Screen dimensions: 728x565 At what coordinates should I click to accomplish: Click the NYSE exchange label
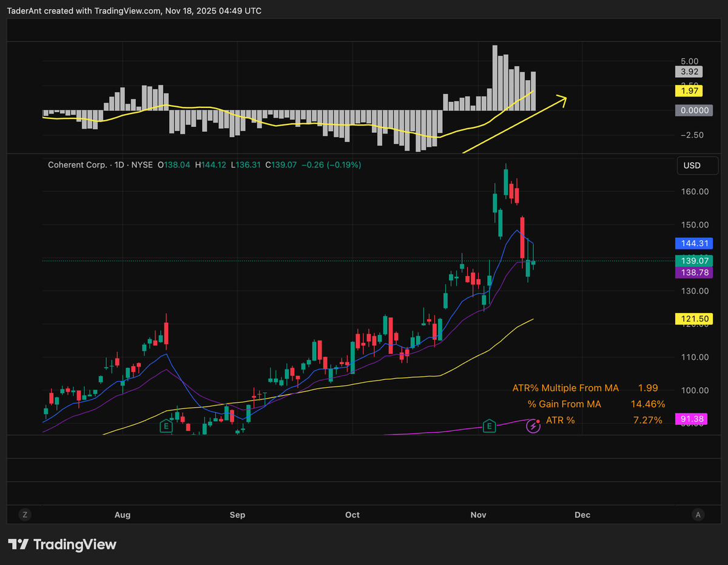143,164
